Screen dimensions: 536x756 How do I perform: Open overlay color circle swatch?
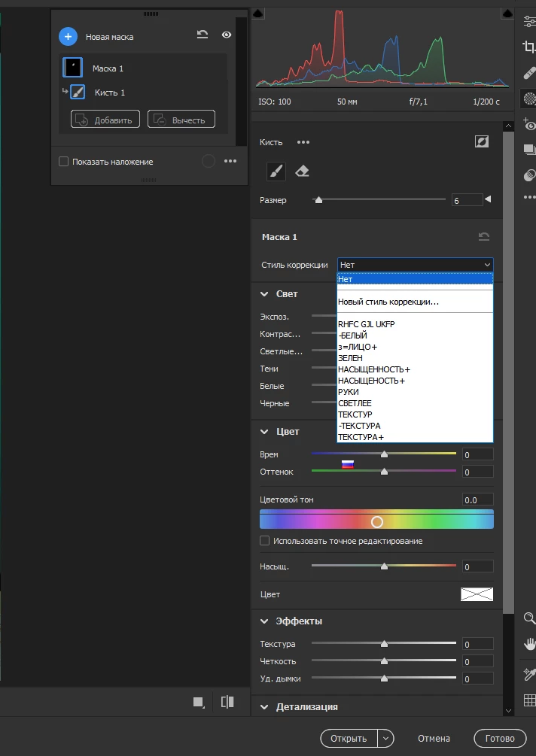[x=209, y=161]
